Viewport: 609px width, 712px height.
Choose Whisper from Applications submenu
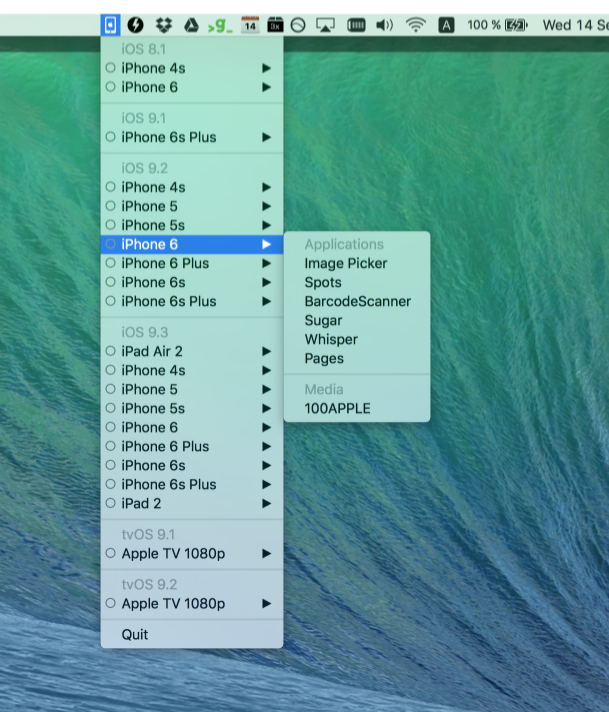pyautogui.click(x=357, y=340)
